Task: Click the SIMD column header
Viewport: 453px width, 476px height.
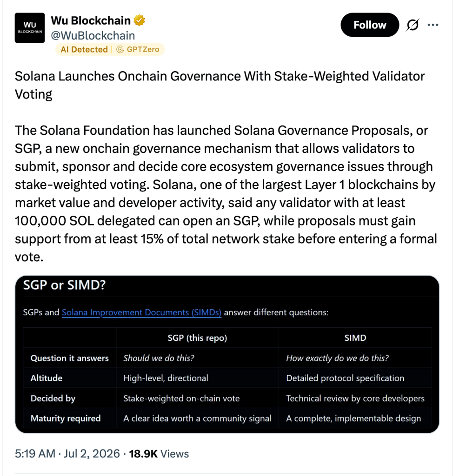Action: point(355,338)
